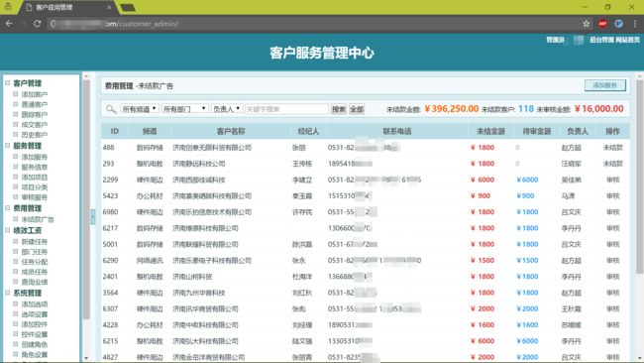This screenshot has height=363, width=644.
Task: Open 新建任务 in the sidebar
Action: pos(35,242)
